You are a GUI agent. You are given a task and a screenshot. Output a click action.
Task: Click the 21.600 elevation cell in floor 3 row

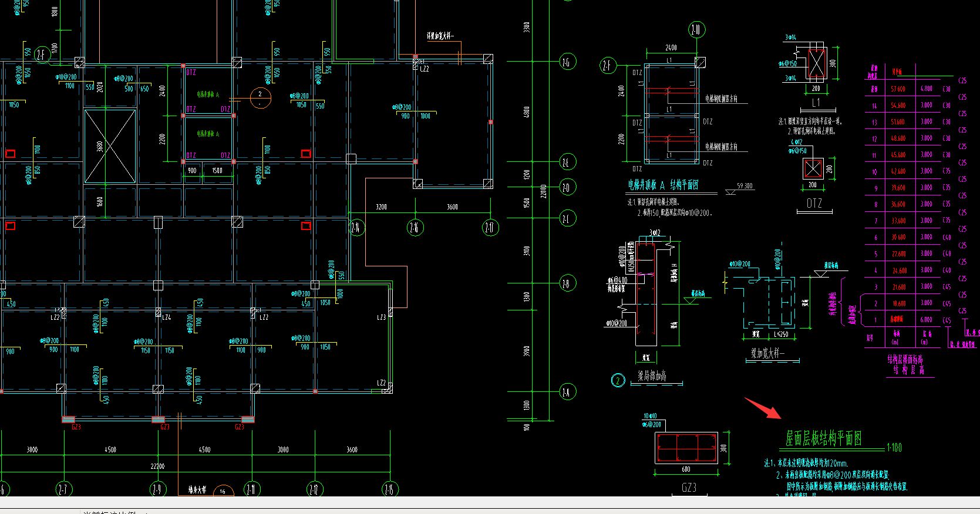click(898, 287)
